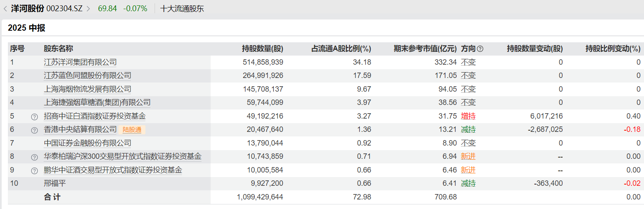Click the previous stock left arrow

(5, 9)
